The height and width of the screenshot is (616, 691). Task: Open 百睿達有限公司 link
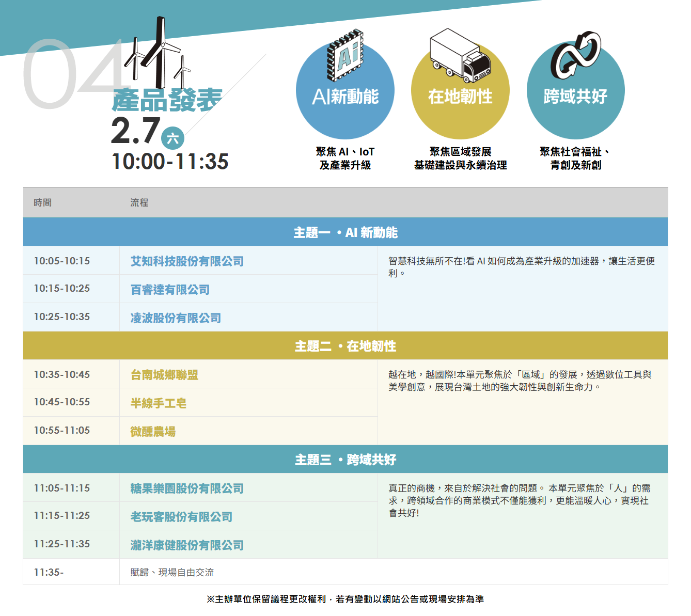(170, 290)
